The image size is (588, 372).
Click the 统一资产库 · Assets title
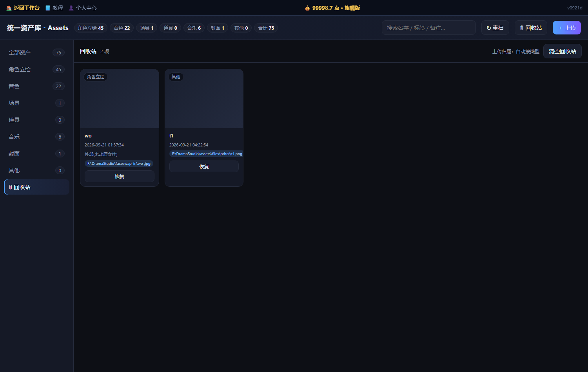pyautogui.click(x=38, y=28)
